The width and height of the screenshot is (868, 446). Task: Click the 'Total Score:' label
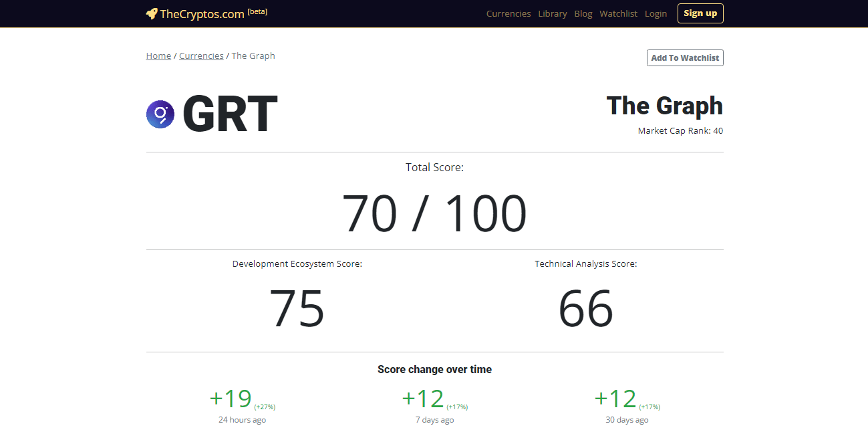434,167
